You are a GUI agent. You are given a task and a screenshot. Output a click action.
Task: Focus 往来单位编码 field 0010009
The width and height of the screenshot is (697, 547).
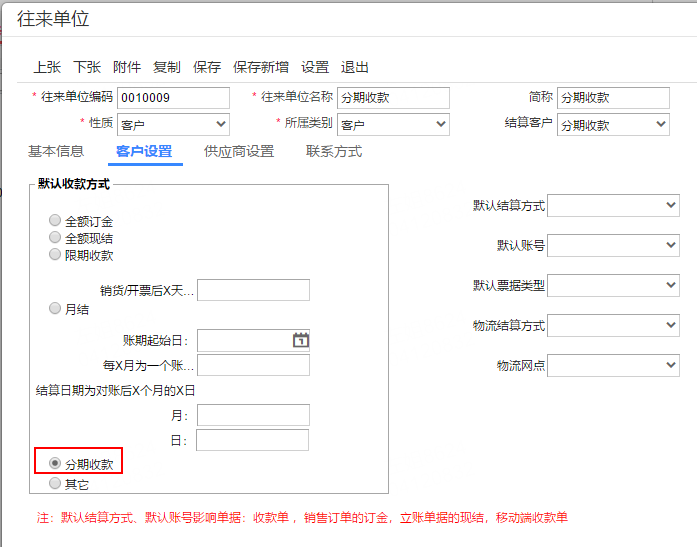click(x=173, y=98)
